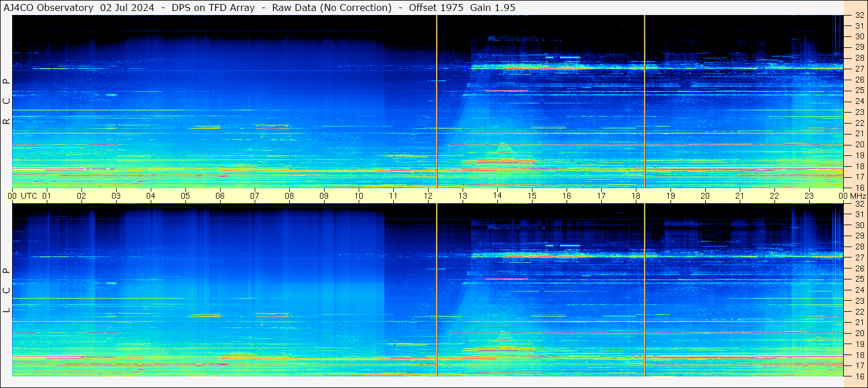Click the Gain 1.95 value
Image resolution: width=868 pixels, height=388 pixels.
(x=493, y=8)
